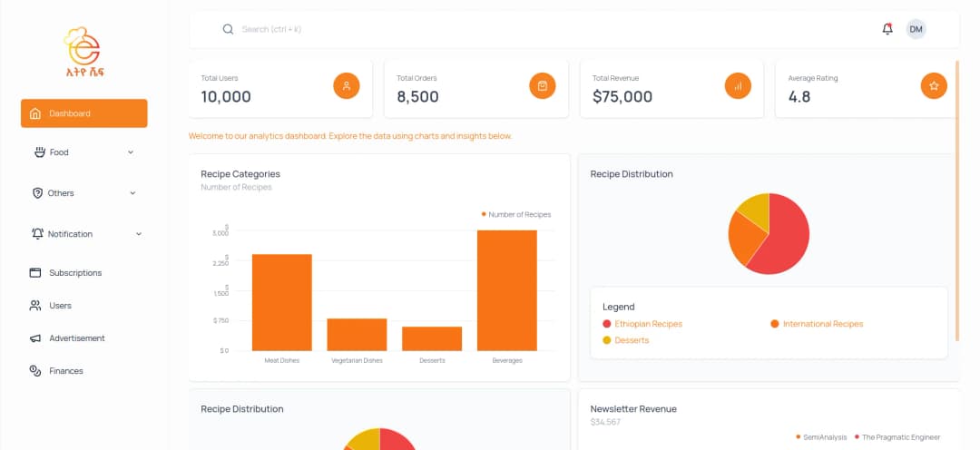Click the home icon beside Dashboard
Viewport: 980px width, 450px height.
pos(35,113)
